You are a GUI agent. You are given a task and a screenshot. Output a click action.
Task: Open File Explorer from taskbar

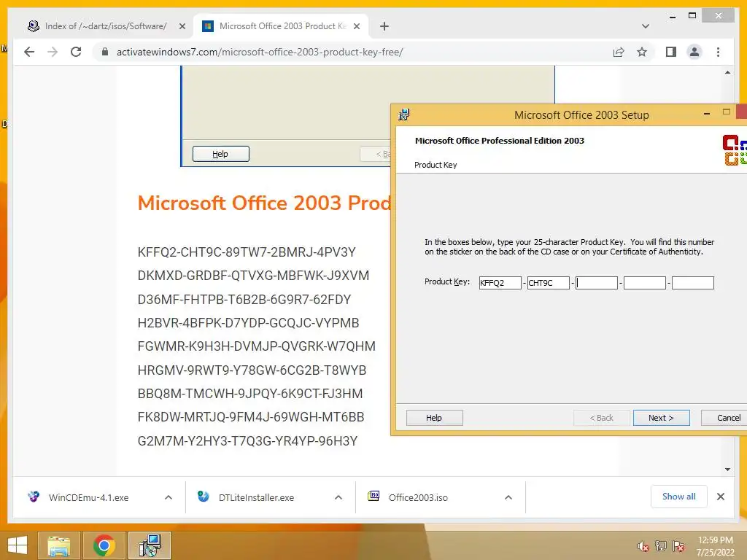(x=58, y=545)
